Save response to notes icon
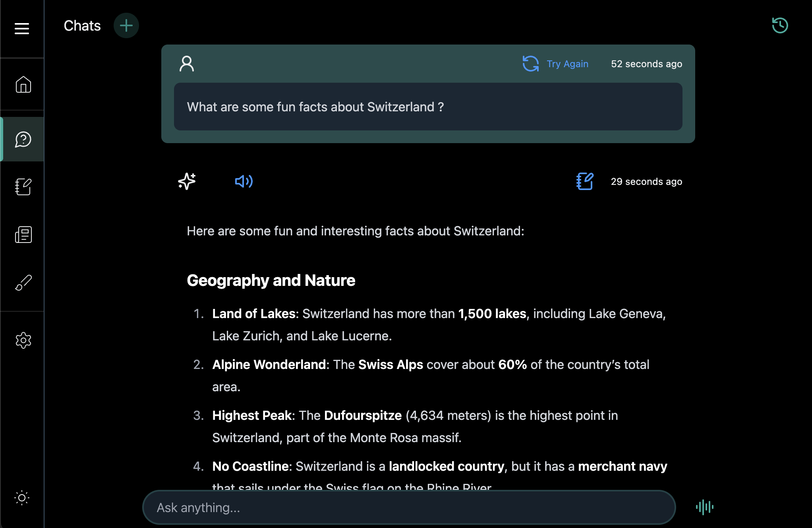 585,181
